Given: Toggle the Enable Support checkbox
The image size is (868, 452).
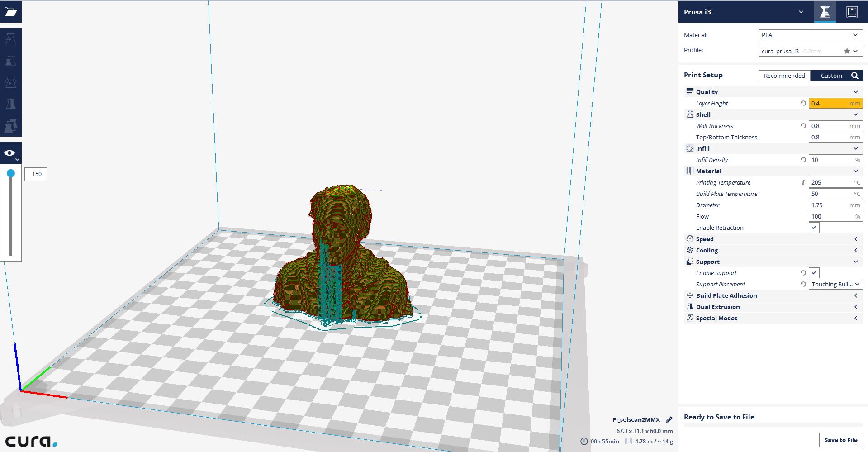Looking at the screenshot, I should (814, 273).
